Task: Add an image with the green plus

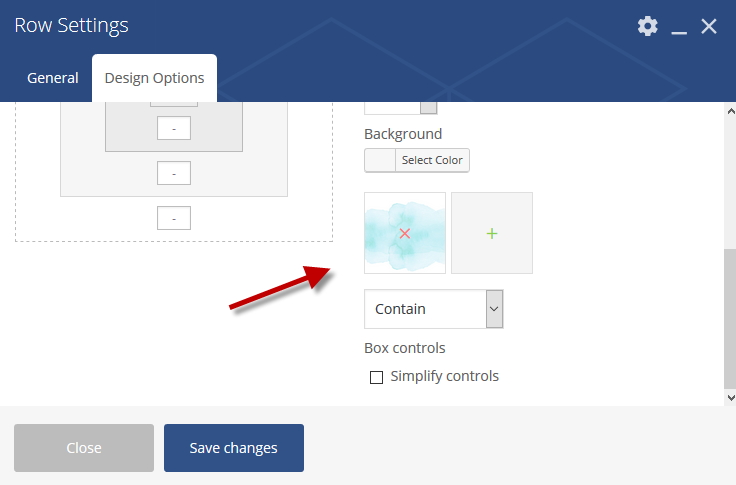Action: [492, 233]
